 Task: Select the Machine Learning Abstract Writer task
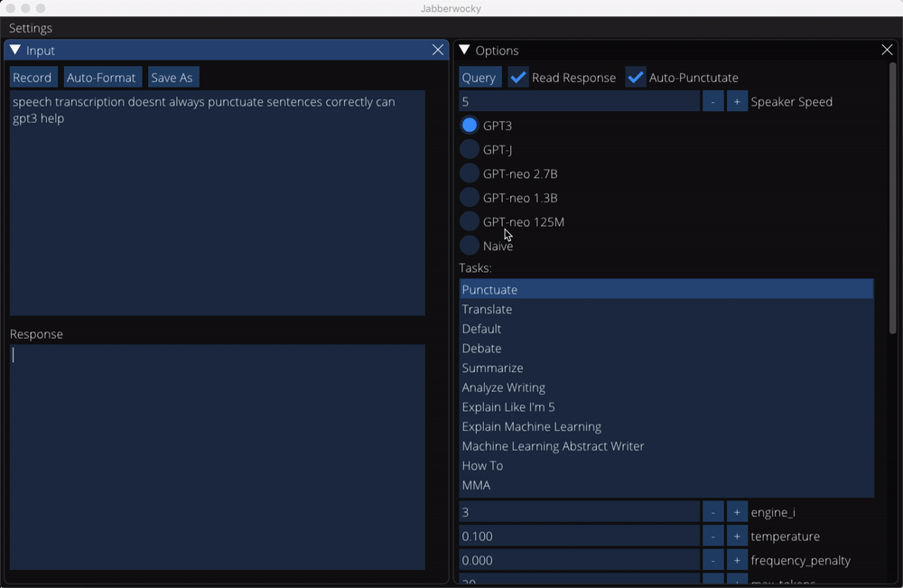click(x=666, y=446)
